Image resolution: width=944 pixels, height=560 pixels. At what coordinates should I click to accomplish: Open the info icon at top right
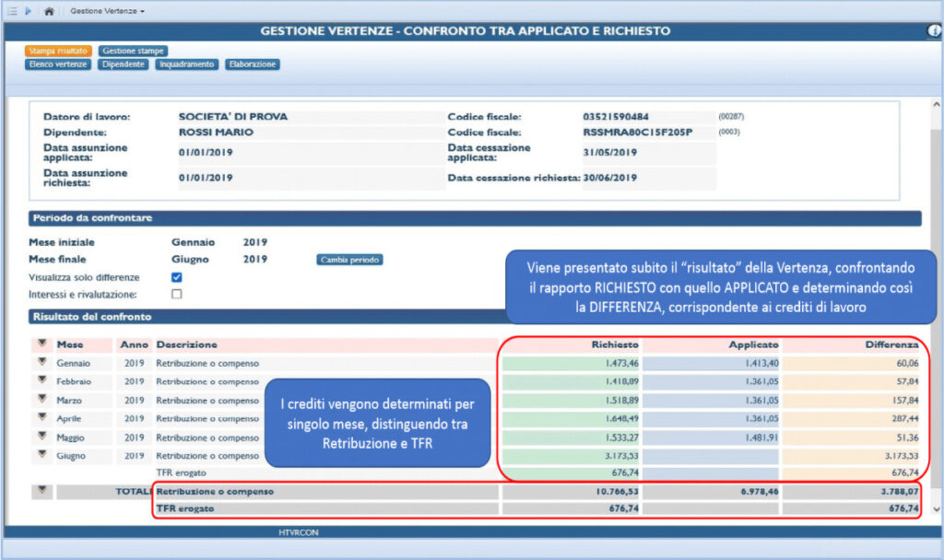pos(935,30)
